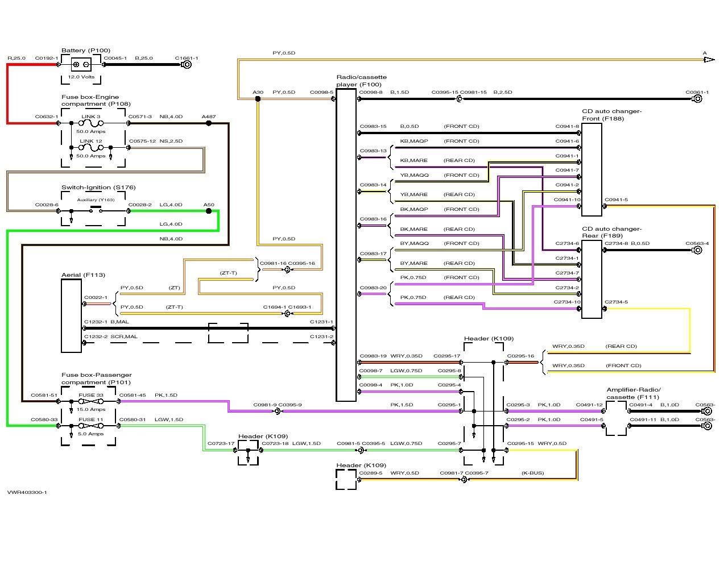
Task: Click the A487 splice junction dot
Action: (209, 123)
